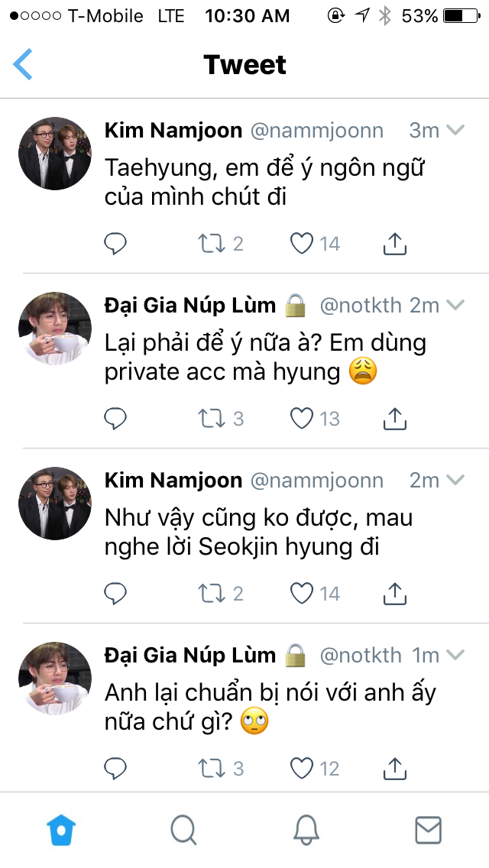Viewport: 489px width, 868px height.
Task: Share the first tweet by Kim Namjoon
Action: [x=393, y=244]
